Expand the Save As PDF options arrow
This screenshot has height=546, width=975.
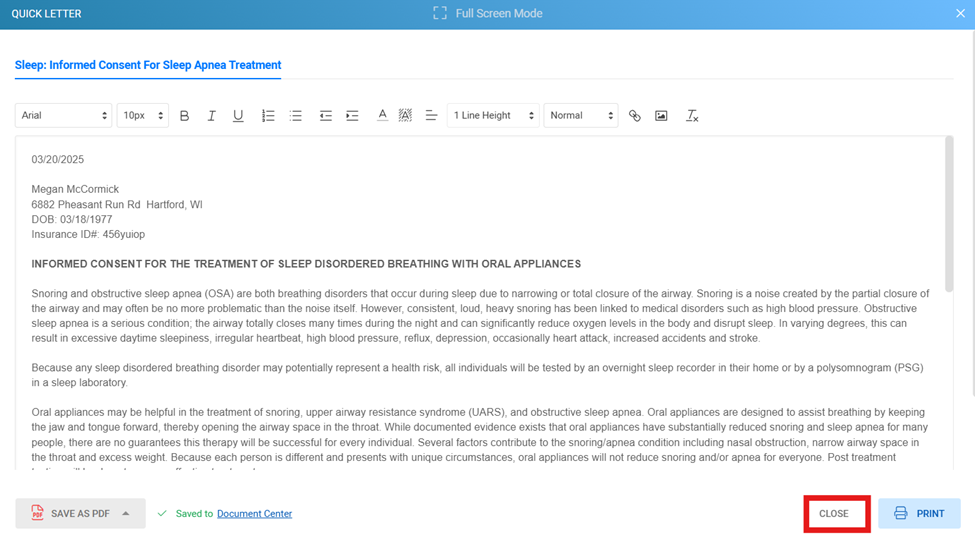[x=126, y=514]
